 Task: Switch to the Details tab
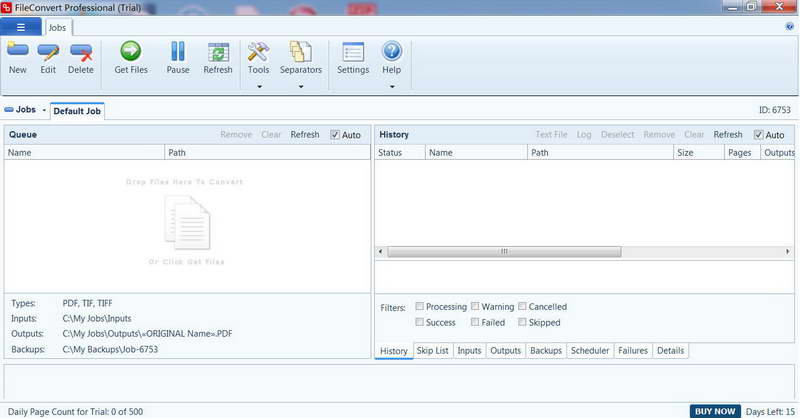(670, 351)
